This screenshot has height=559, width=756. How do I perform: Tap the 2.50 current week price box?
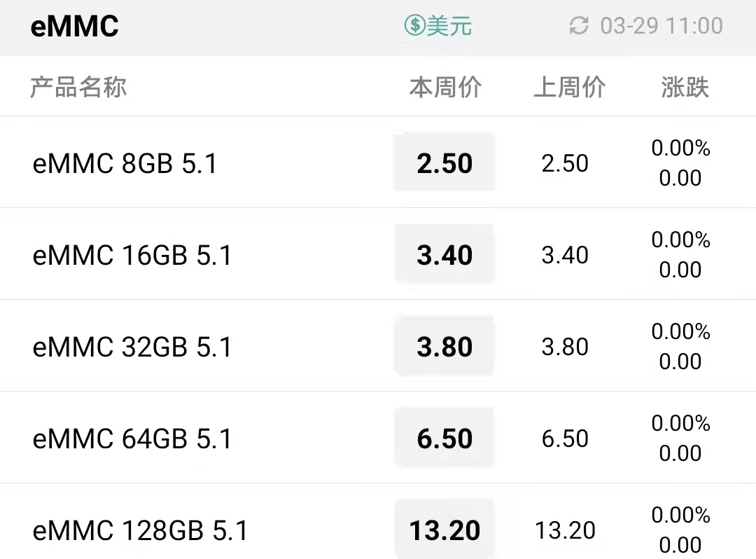[444, 163]
